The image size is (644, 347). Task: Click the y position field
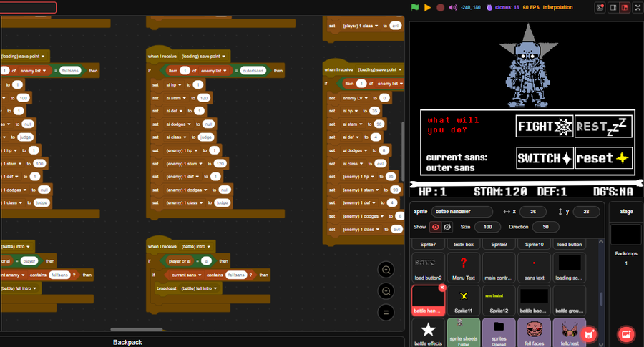[x=586, y=212]
